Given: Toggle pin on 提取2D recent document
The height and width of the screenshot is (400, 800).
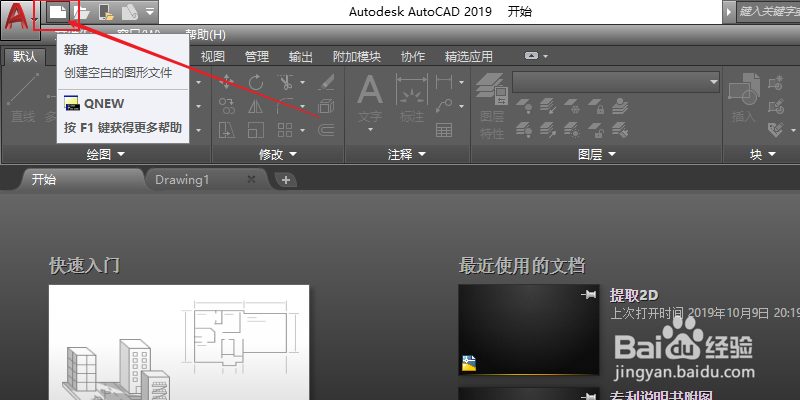Looking at the screenshot, I should [x=588, y=294].
